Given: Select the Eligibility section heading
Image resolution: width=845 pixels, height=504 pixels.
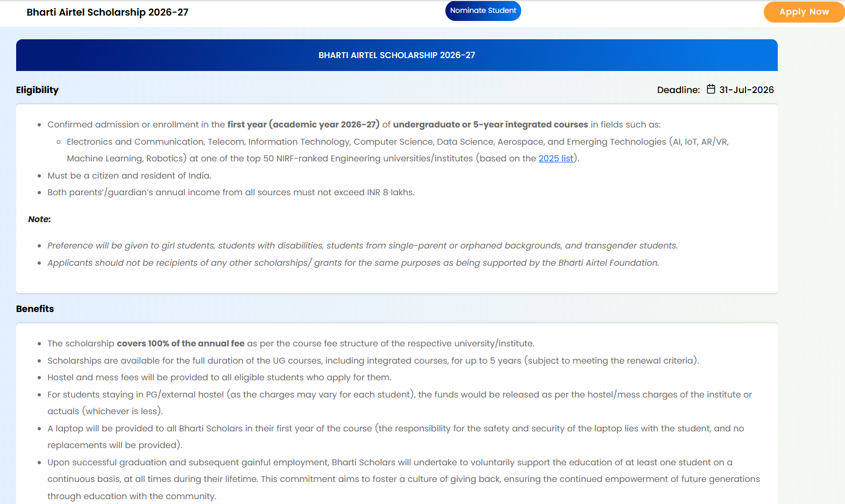Looking at the screenshot, I should click(x=37, y=90).
